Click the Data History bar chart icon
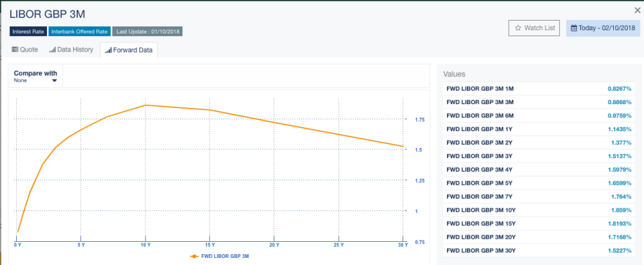The image size is (644, 265). (52, 50)
